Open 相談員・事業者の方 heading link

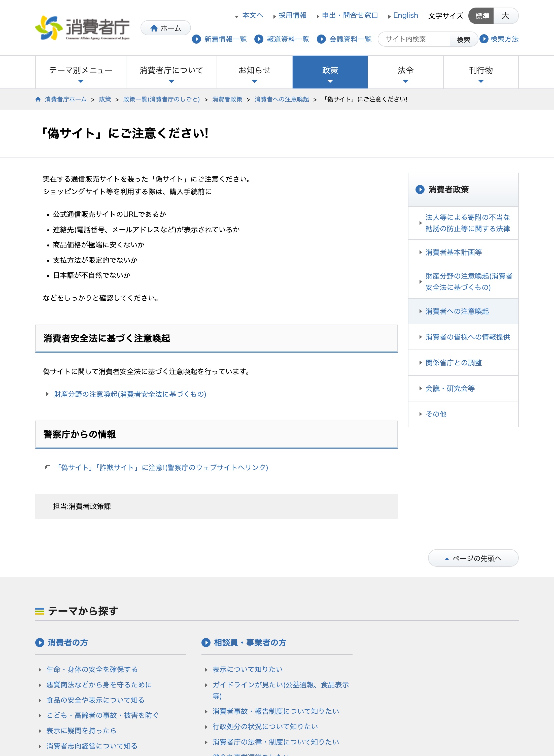coord(250,643)
